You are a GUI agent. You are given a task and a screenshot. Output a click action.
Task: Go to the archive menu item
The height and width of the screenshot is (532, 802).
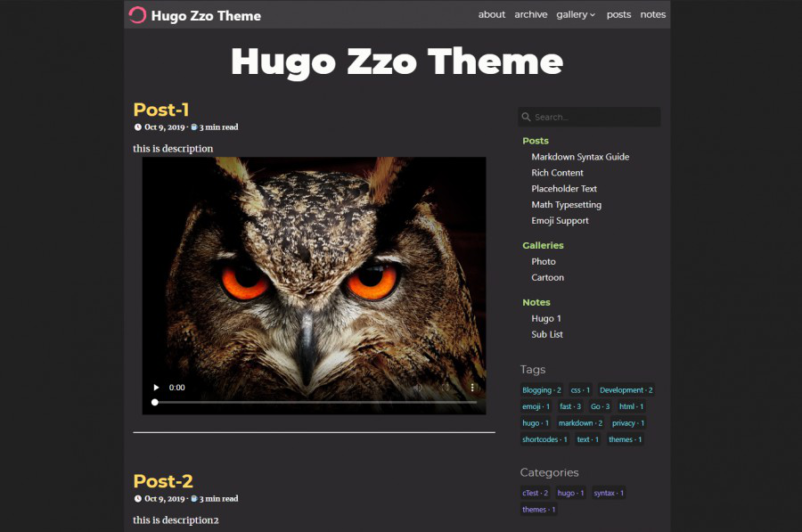click(530, 14)
